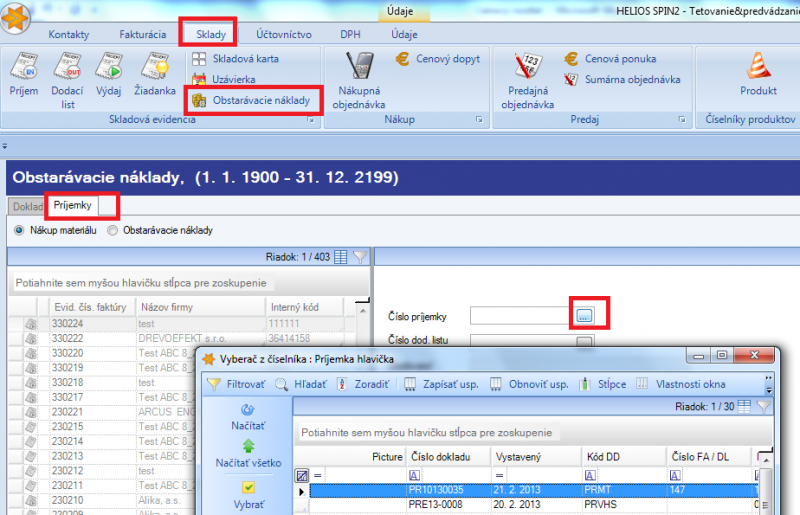The height and width of the screenshot is (515, 800).
Task: Open Číslo dod. listu lookup button
Action: click(x=584, y=341)
